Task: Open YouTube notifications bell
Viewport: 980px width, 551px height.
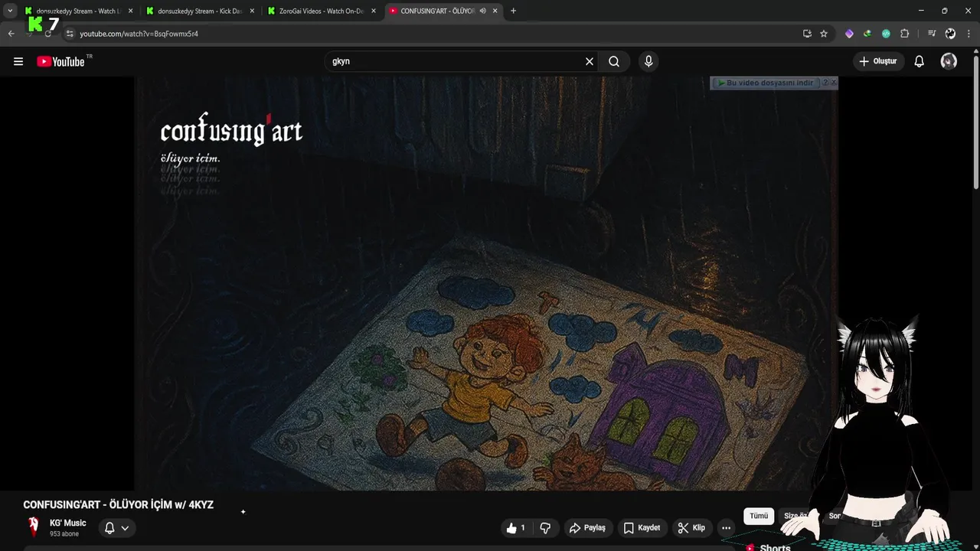Action: point(920,61)
